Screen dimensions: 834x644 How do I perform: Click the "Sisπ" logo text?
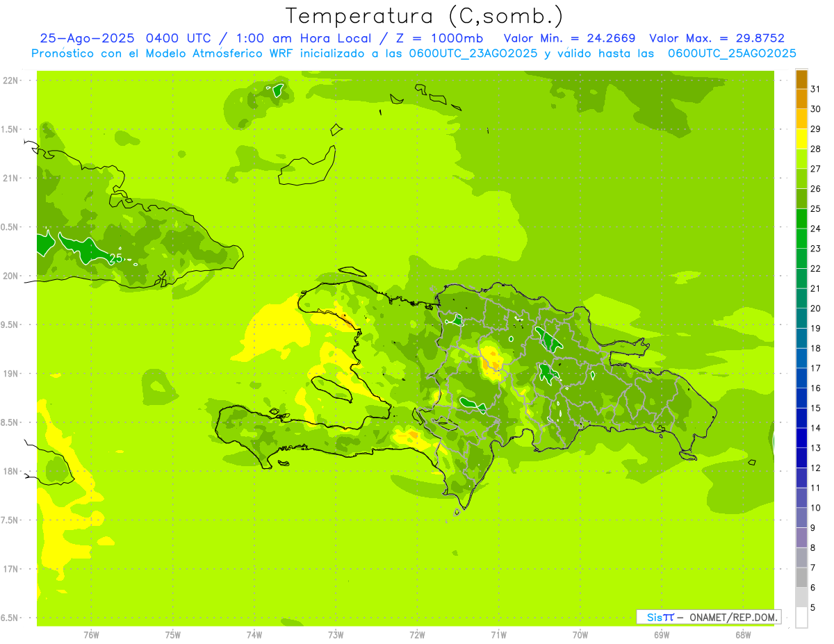pos(660,617)
